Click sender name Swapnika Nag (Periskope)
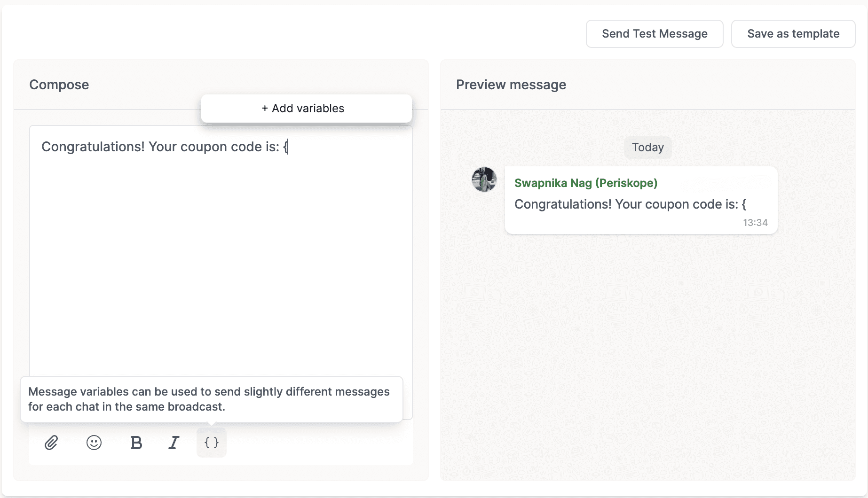The image size is (868, 498). pyautogui.click(x=585, y=183)
